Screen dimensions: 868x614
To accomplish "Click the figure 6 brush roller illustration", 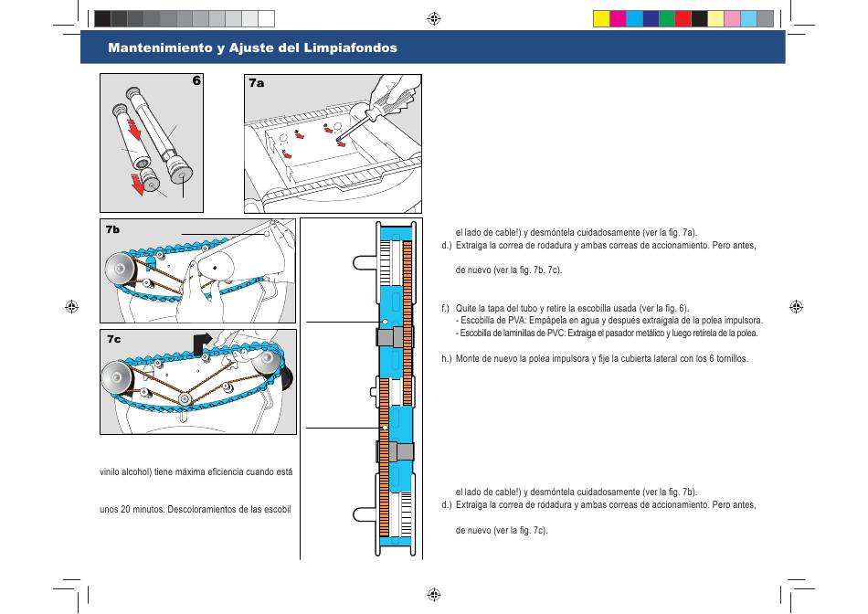I will coord(152,142).
